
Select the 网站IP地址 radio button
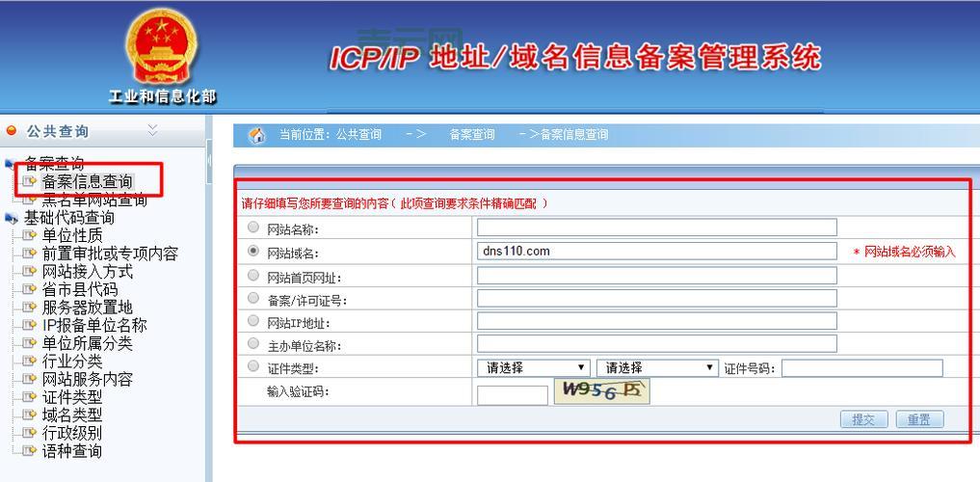coord(253,320)
